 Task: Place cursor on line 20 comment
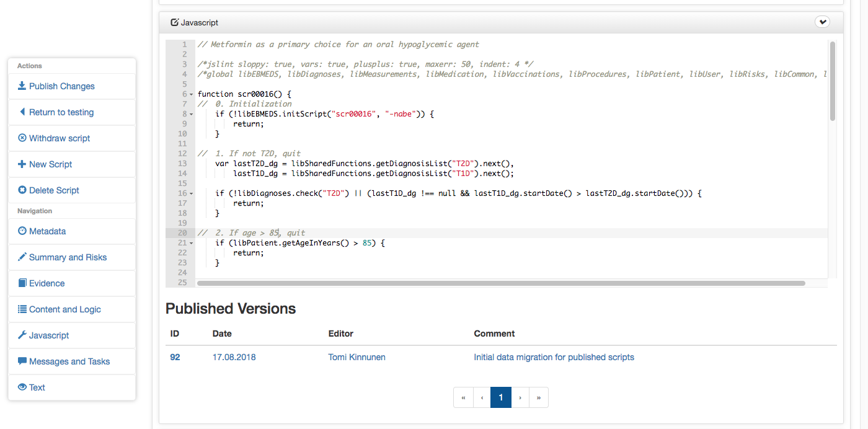coord(251,233)
